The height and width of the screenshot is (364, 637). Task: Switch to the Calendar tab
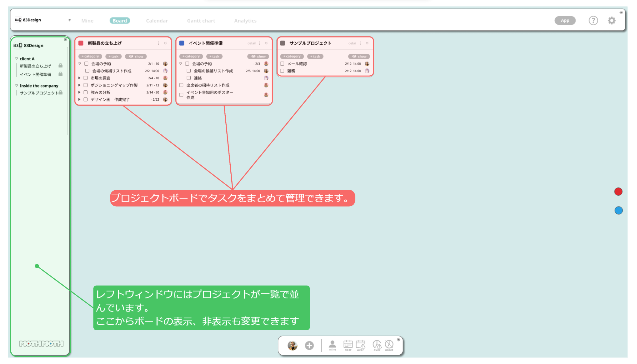[x=157, y=21]
